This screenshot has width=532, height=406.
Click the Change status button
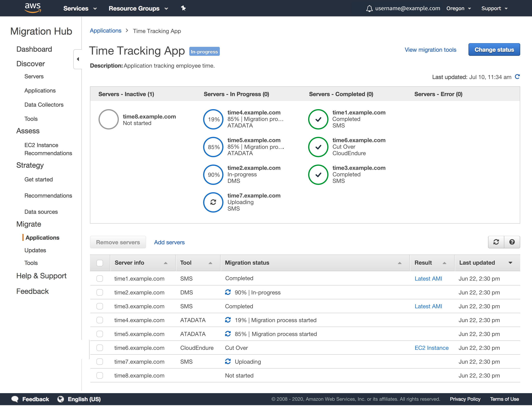[494, 49]
